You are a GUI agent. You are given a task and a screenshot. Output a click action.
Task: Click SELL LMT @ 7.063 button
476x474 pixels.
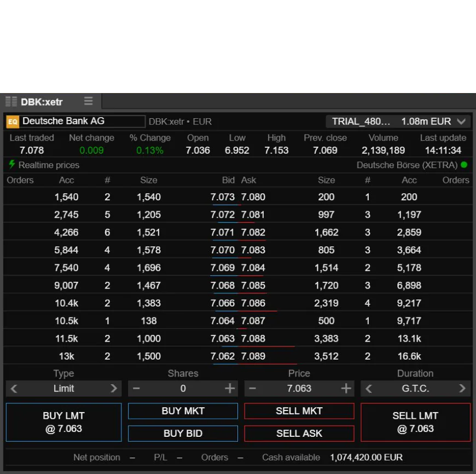click(416, 422)
